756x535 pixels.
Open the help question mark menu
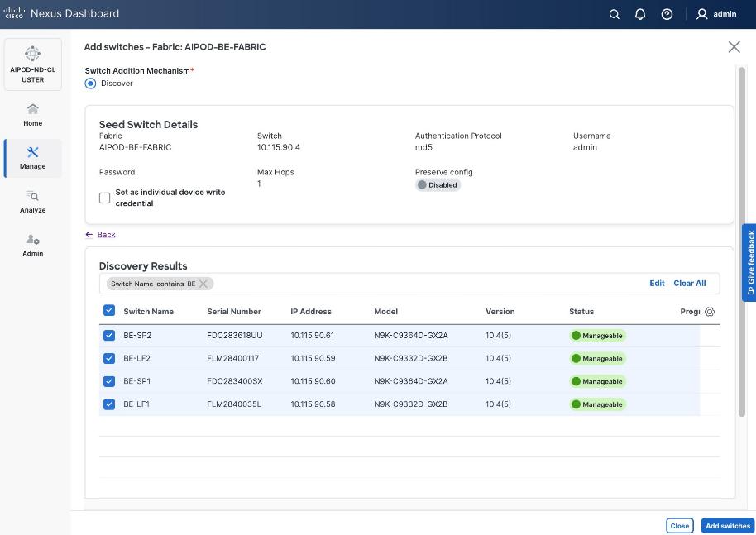tap(667, 14)
